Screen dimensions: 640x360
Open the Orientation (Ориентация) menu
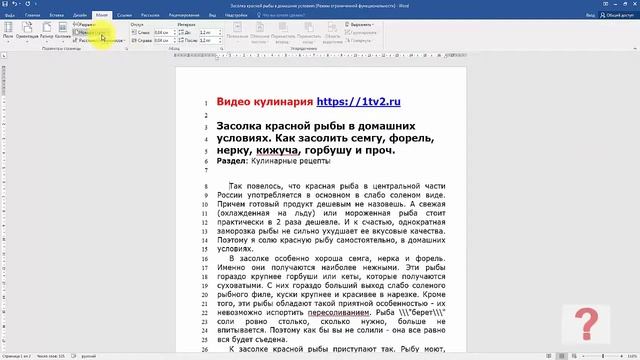point(27,31)
